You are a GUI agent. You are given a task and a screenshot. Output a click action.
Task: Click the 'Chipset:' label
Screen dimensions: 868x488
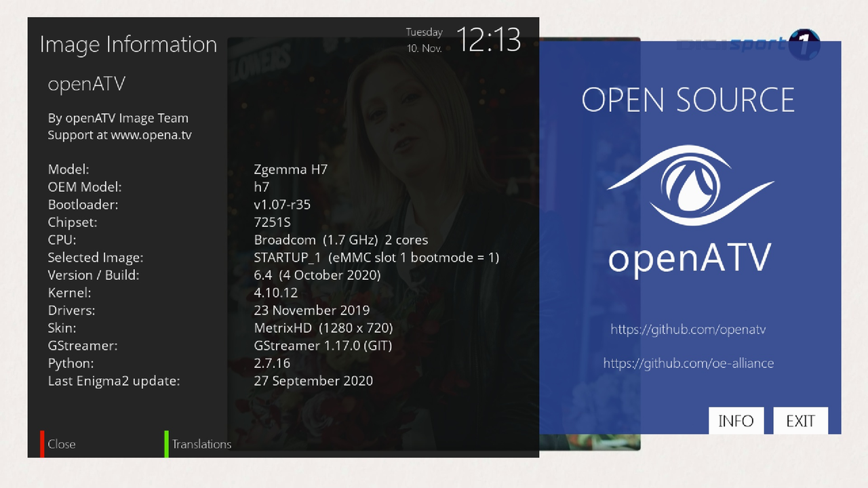click(x=73, y=222)
